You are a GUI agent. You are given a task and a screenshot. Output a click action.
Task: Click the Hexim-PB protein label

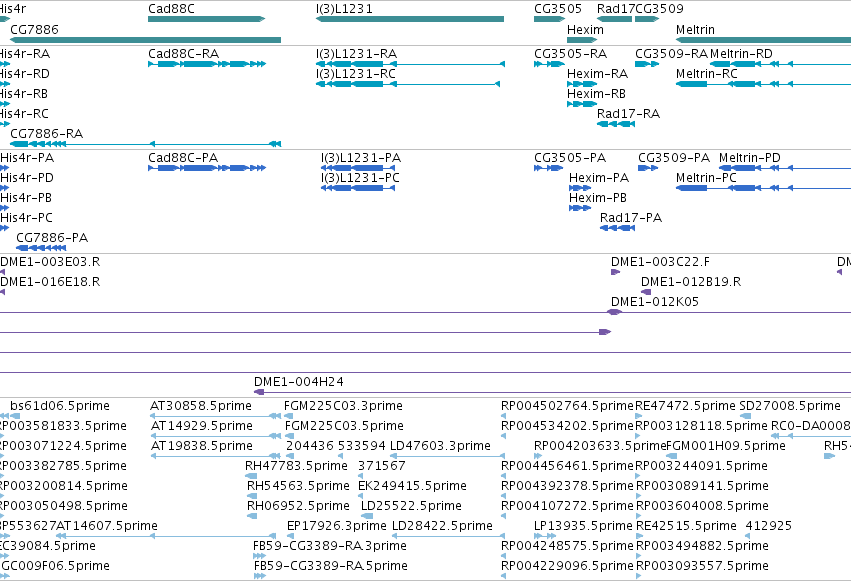tap(598, 198)
